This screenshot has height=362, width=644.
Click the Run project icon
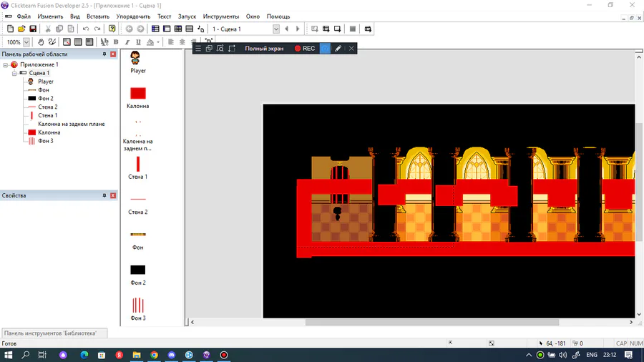315,29
